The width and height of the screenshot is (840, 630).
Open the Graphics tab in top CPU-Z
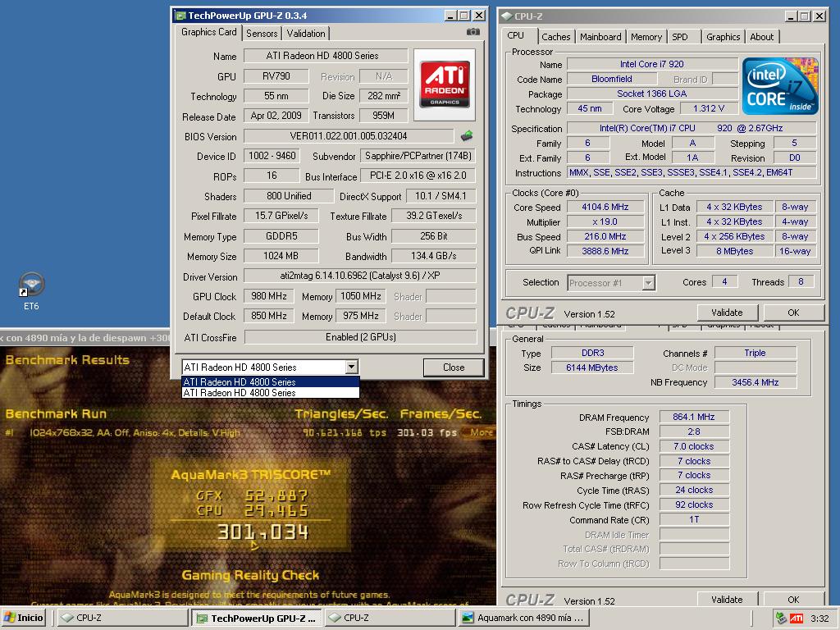point(723,37)
